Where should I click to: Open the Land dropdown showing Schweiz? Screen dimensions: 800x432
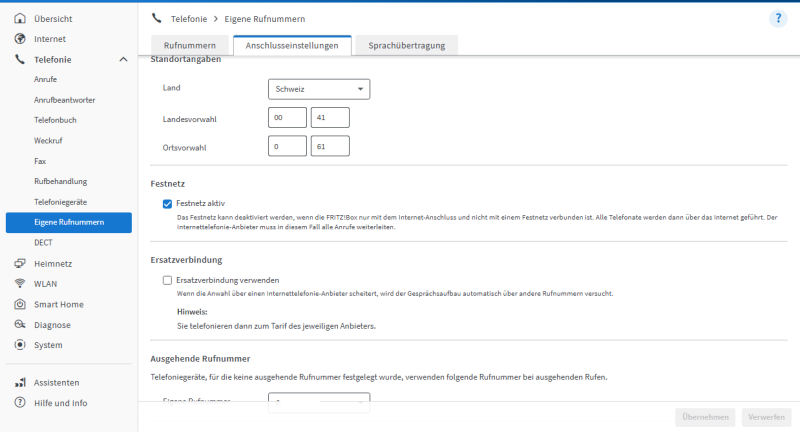coord(319,89)
